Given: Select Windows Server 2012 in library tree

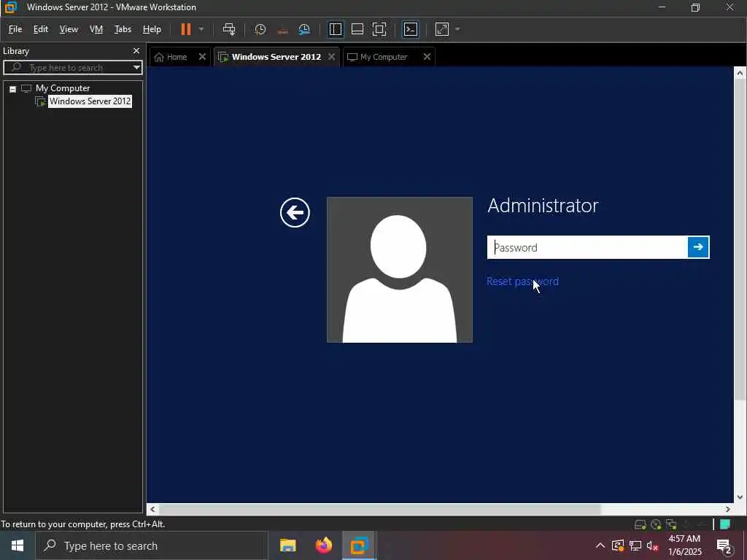Looking at the screenshot, I should pyautogui.click(x=90, y=101).
